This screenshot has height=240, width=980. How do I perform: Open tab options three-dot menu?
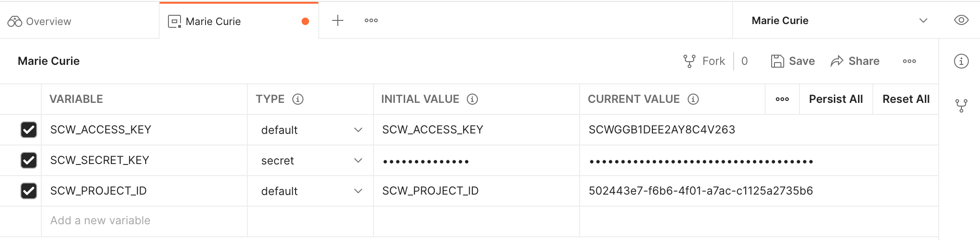click(371, 20)
